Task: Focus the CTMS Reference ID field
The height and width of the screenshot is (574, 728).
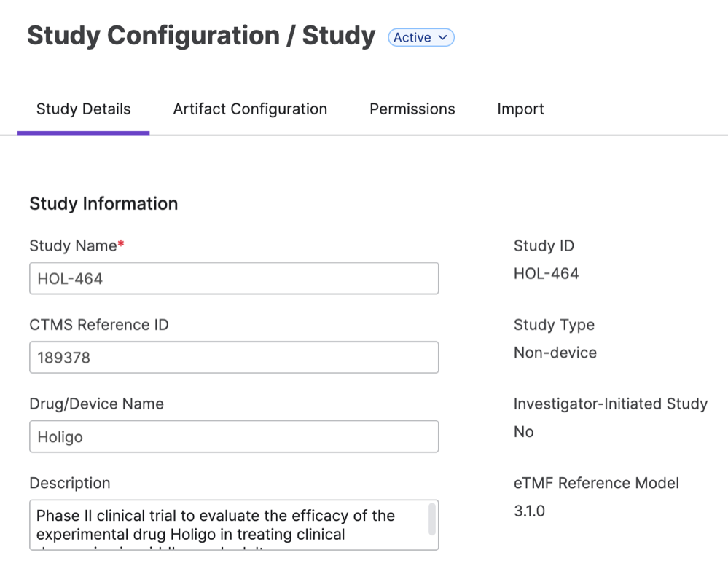Action: point(234,358)
